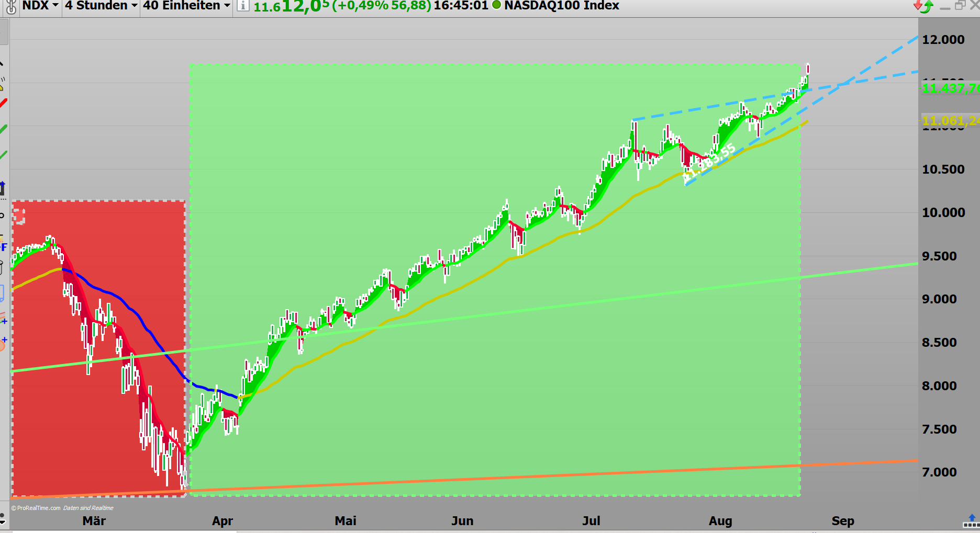This screenshot has height=533, width=980.
Task: Select the upper green line drawing tool
Action: [3, 129]
